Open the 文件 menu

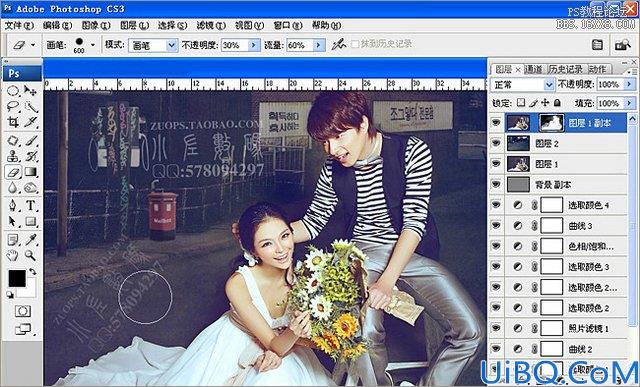[19, 25]
